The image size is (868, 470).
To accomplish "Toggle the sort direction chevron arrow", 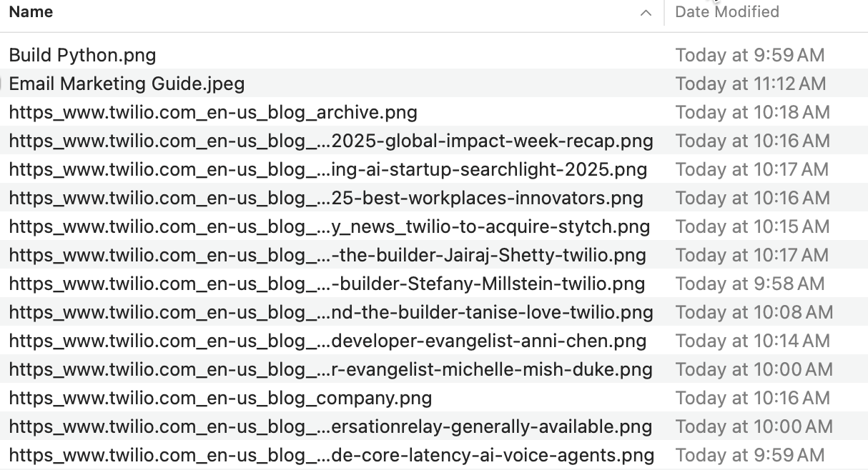I will point(646,13).
